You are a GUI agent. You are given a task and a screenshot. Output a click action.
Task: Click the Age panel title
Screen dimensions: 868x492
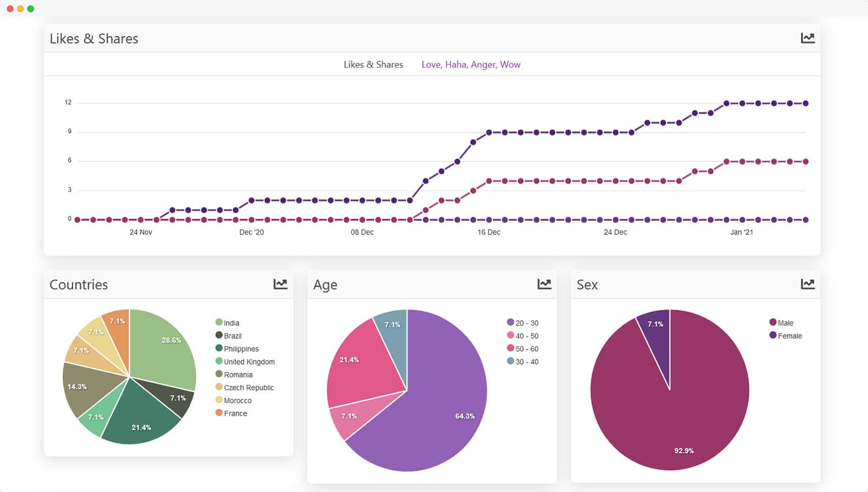325,285
